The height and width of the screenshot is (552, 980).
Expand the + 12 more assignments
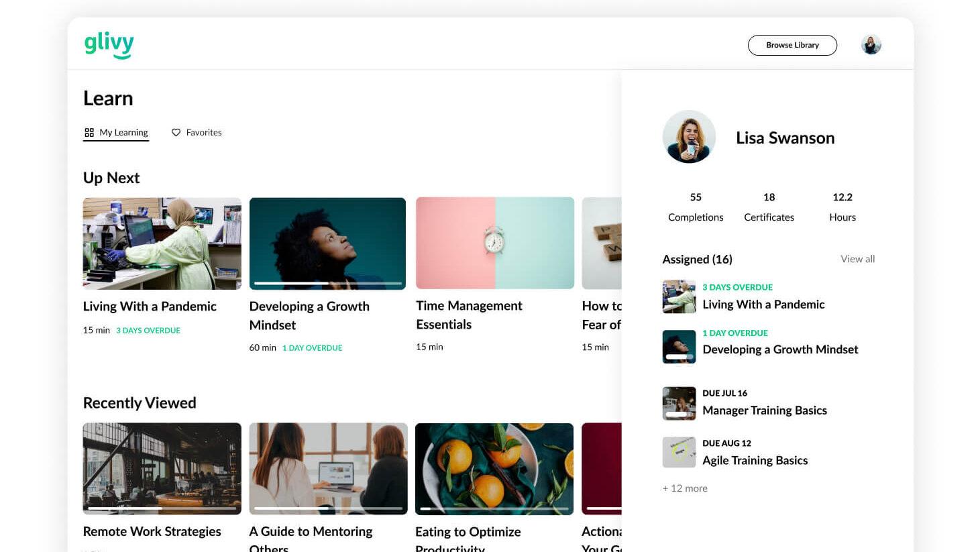coord(685,488)
